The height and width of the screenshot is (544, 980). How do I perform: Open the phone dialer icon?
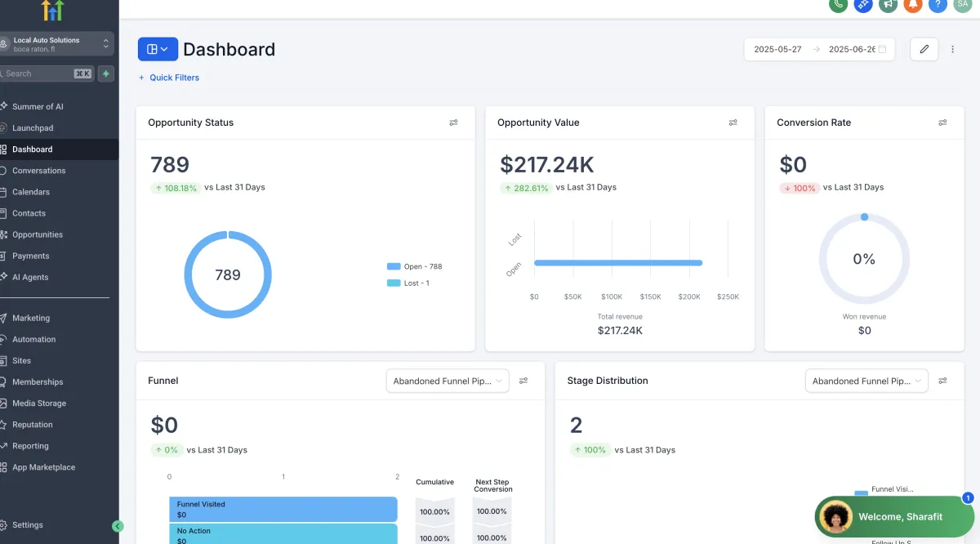click(838, 4)
